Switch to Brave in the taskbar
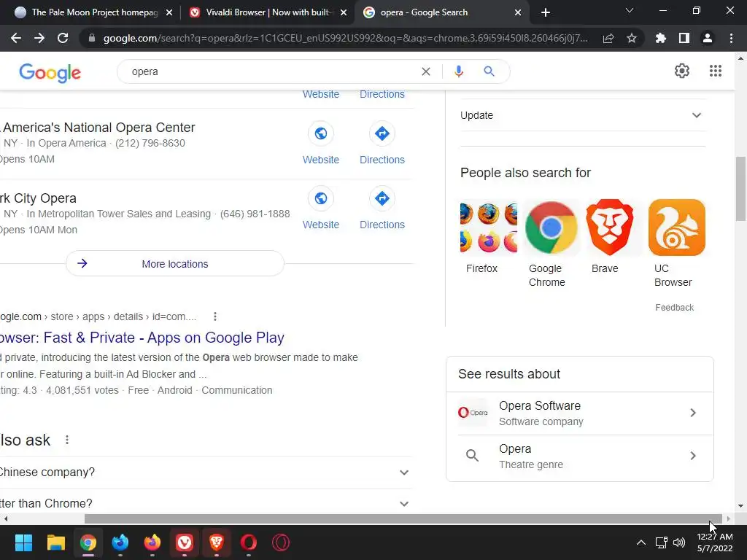 point(216,542)
